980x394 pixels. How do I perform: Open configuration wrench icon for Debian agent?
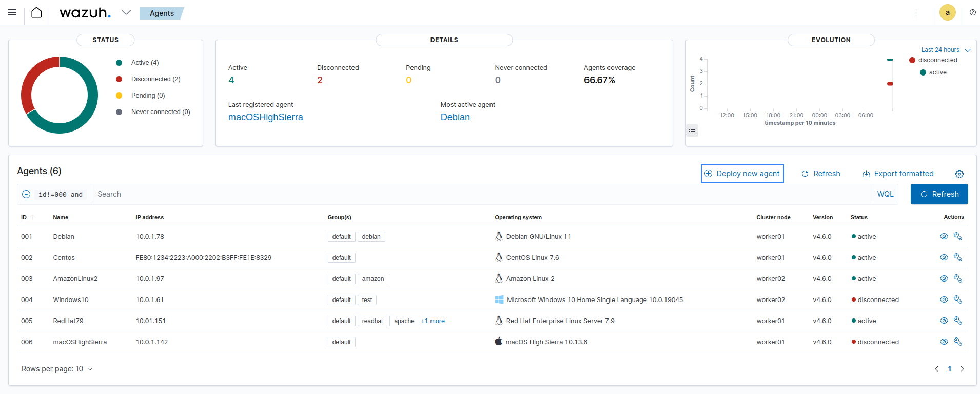point(957,236)
